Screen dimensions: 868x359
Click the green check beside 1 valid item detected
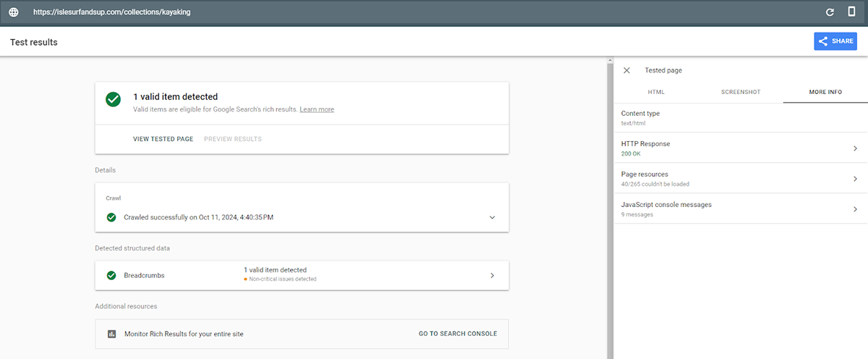coord(113,100)
